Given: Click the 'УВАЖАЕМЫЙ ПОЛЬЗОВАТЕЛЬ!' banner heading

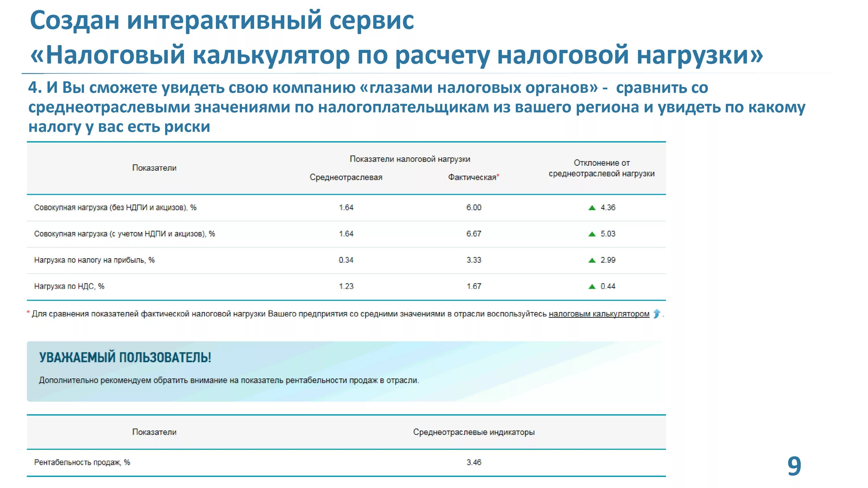Looking at the screenshot, I should pos(125,357).
